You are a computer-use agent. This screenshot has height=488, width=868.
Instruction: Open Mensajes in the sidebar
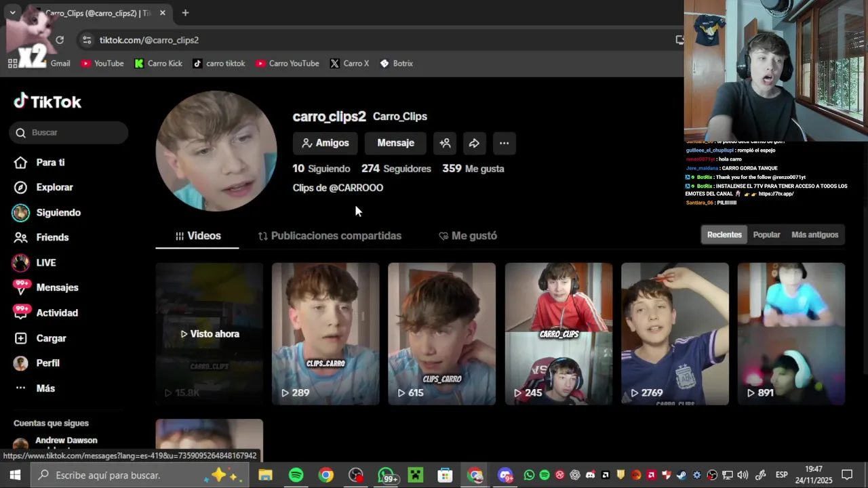(45, 287)
